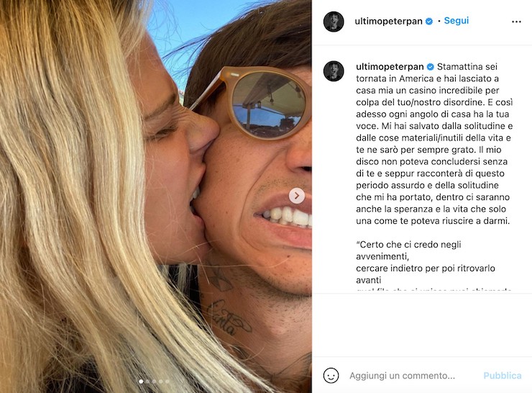This screenshot has width=532, height=393.
Task: Click the Pubblica button to post comment
Action: pyautogui.click(x=502, y=375)
